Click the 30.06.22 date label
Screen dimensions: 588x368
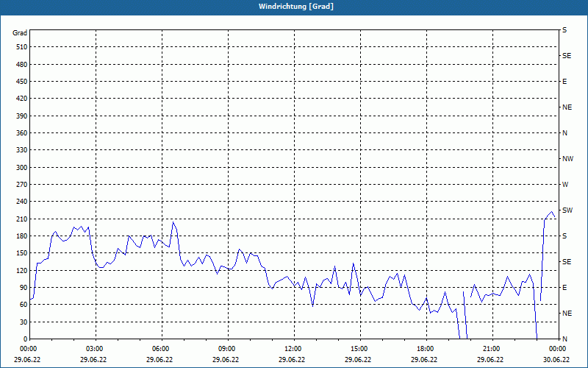click(556, 360)
